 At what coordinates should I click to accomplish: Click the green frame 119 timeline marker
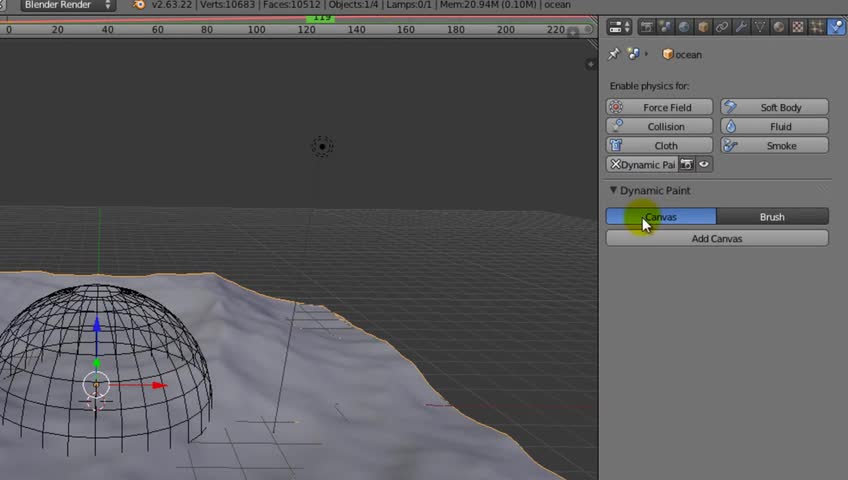(x=321, y=18)
